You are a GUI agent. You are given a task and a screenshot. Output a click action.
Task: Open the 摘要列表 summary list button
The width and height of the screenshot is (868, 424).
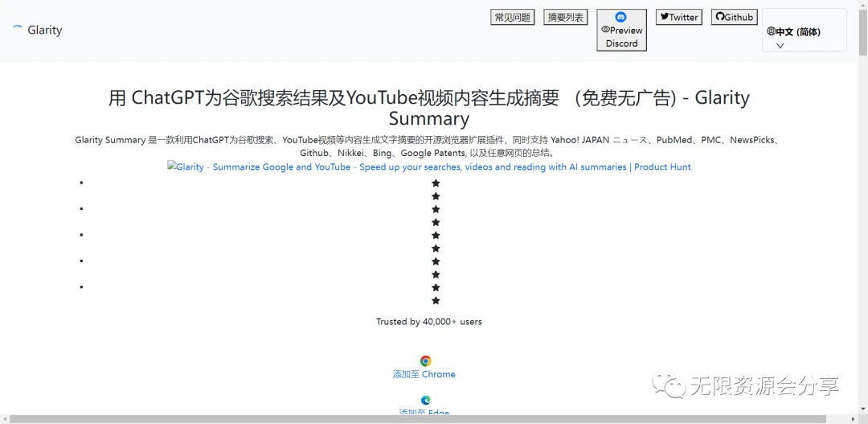[x=566, y=17]
